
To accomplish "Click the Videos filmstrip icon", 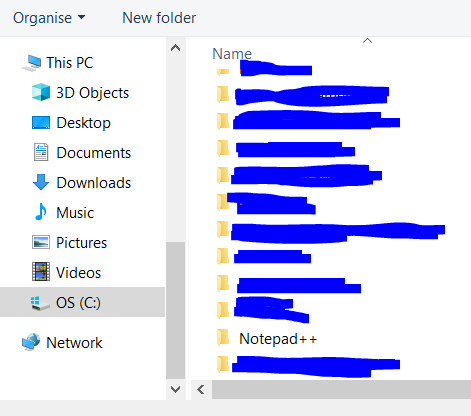I will [x=41, y=272].
